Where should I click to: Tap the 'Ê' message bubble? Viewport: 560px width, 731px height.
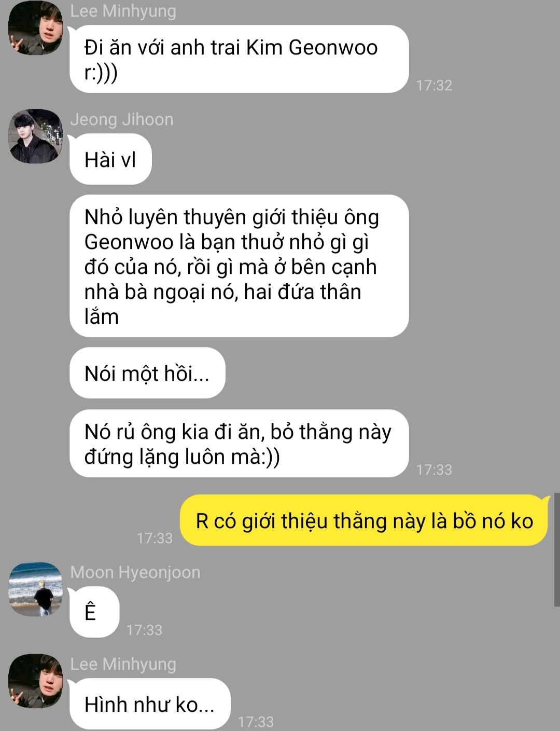(94, 612)
